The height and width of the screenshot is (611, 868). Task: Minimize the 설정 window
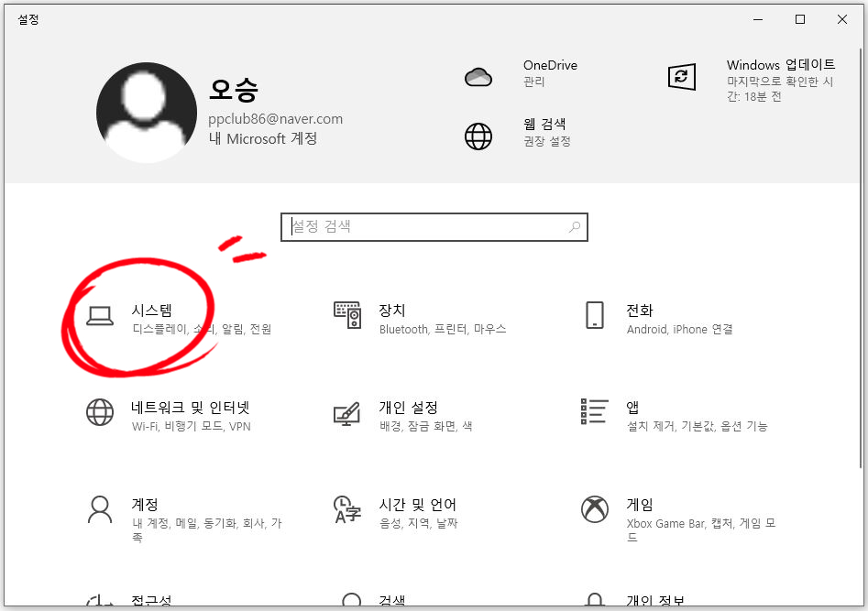pos(758,19)
